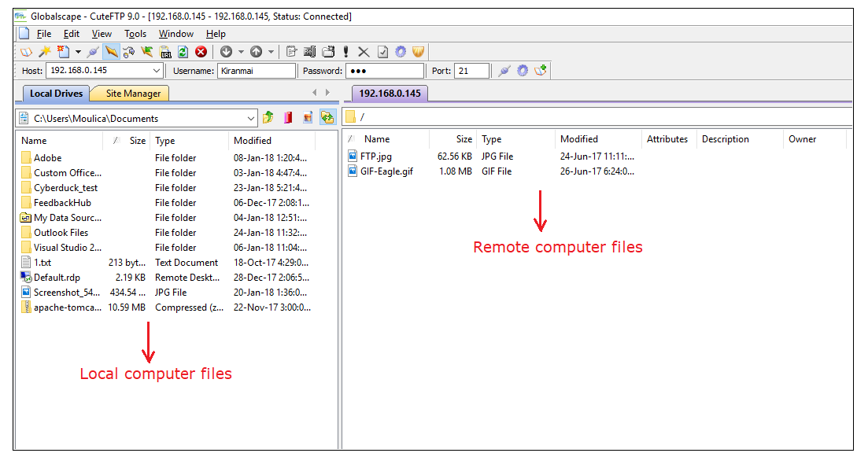Open the local path C:\Users\Moulica\Documents dropdown
The height and width of the screenshot is (464, 868).
(250, 118)
